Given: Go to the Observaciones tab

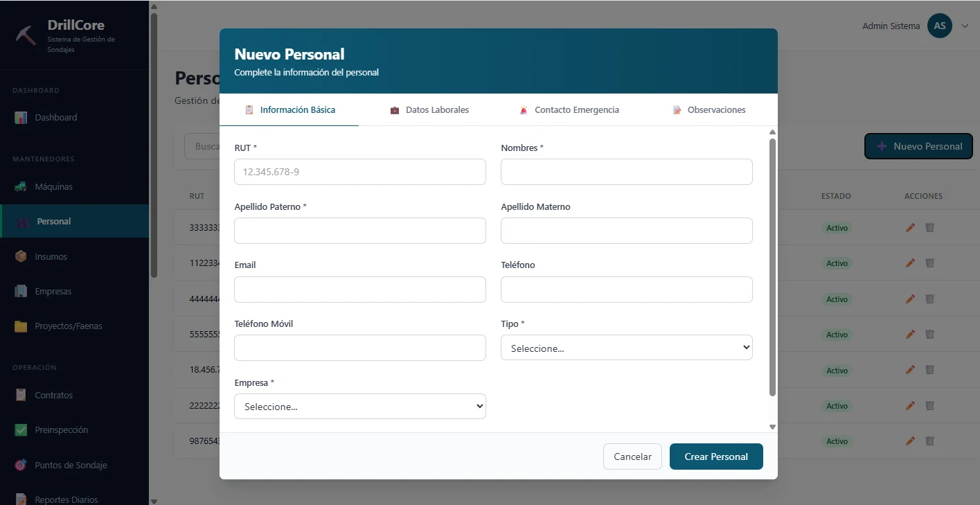Looking at the screenshot, I should [709, 110].
